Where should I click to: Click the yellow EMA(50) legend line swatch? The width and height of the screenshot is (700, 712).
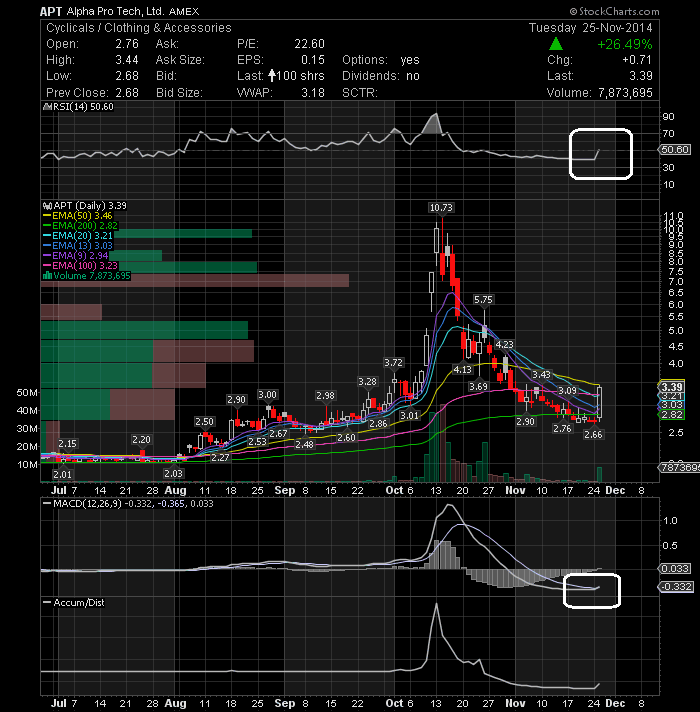[x=47, y=216]
